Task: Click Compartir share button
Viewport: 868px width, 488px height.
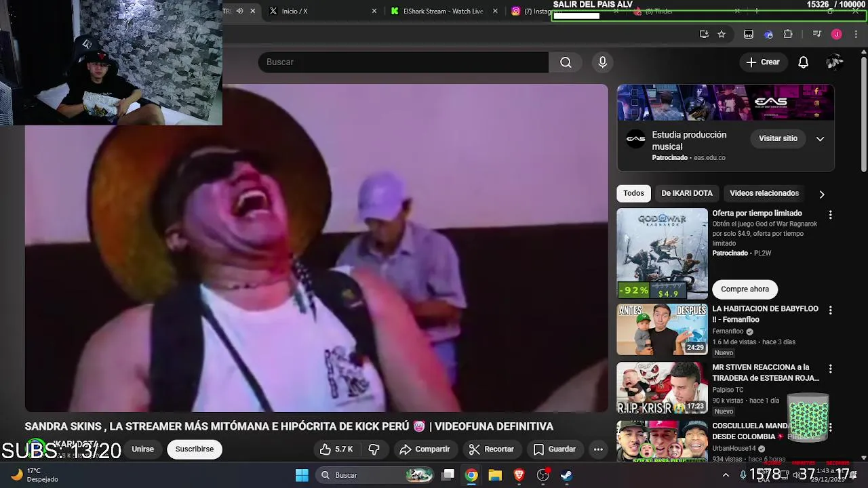Action: point(425,449)
